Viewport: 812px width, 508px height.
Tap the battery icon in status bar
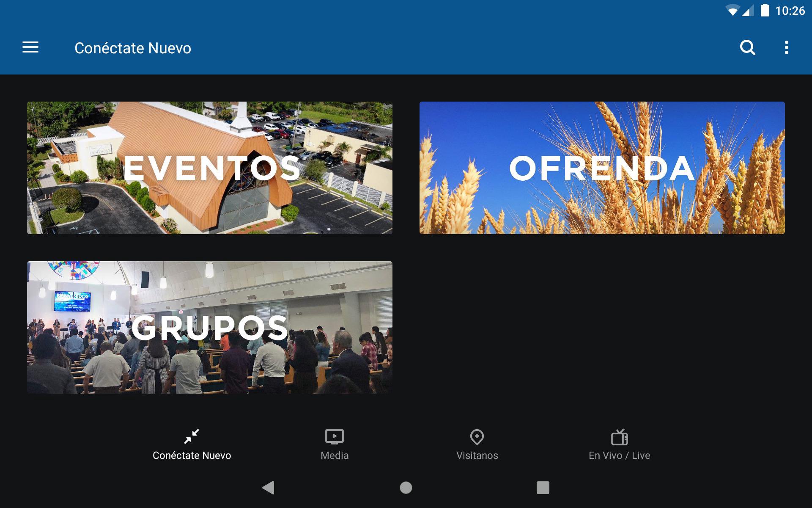(x=765, y=10)
